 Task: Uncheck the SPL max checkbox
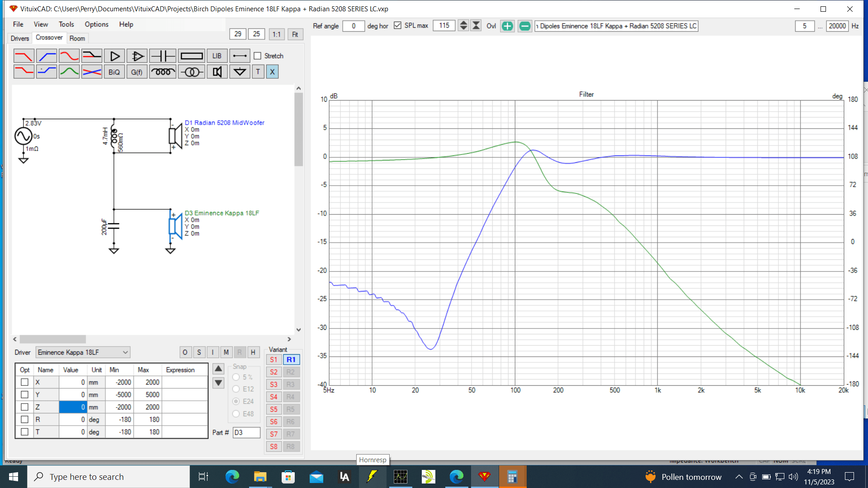pos(397,25)
